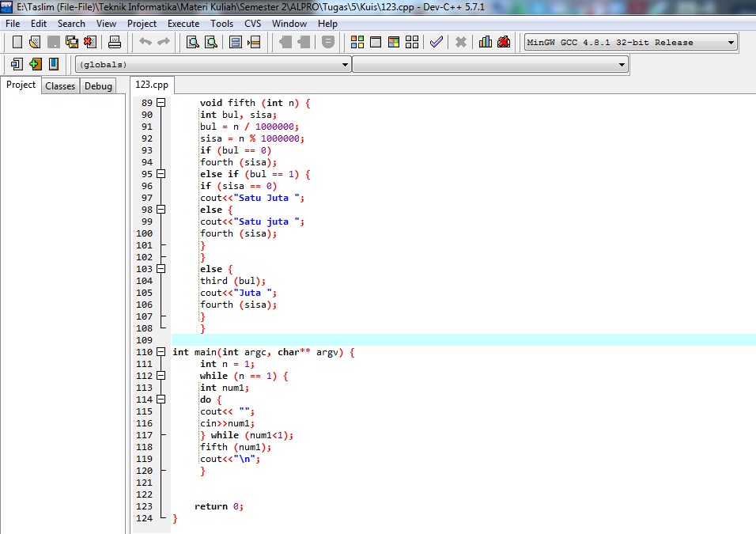This screenshot has height=534, width=756.
Task: Click line number 110 in the gutter
Action: (x=144, y=352)
